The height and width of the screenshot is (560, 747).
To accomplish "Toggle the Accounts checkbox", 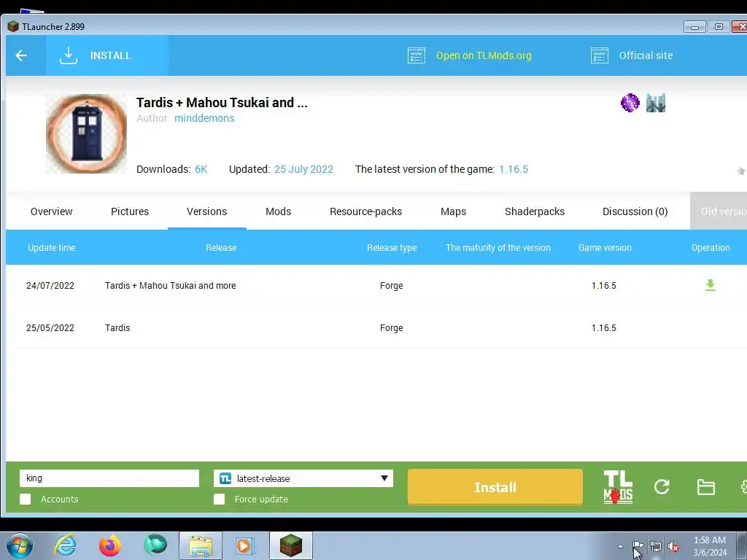I will (x=26, y=499).
